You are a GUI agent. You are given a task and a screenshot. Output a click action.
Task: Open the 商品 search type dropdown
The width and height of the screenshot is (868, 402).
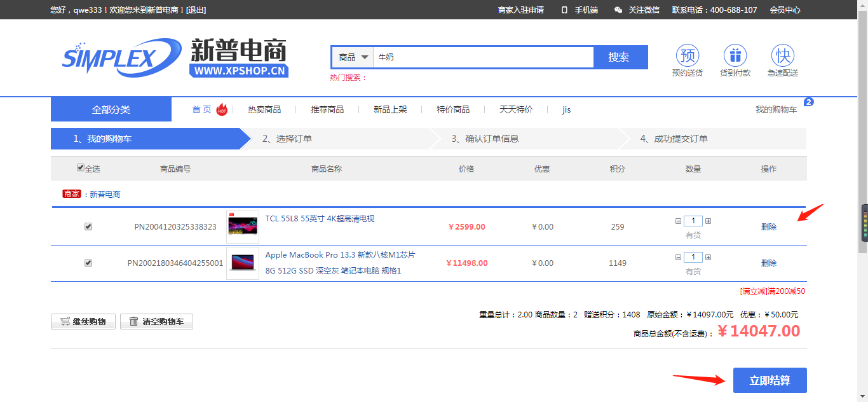[353, 57]
